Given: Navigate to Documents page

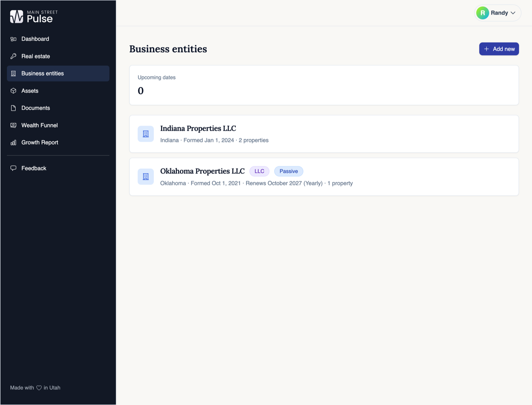Looking at the screenshot, I should [x=58, y=108].
